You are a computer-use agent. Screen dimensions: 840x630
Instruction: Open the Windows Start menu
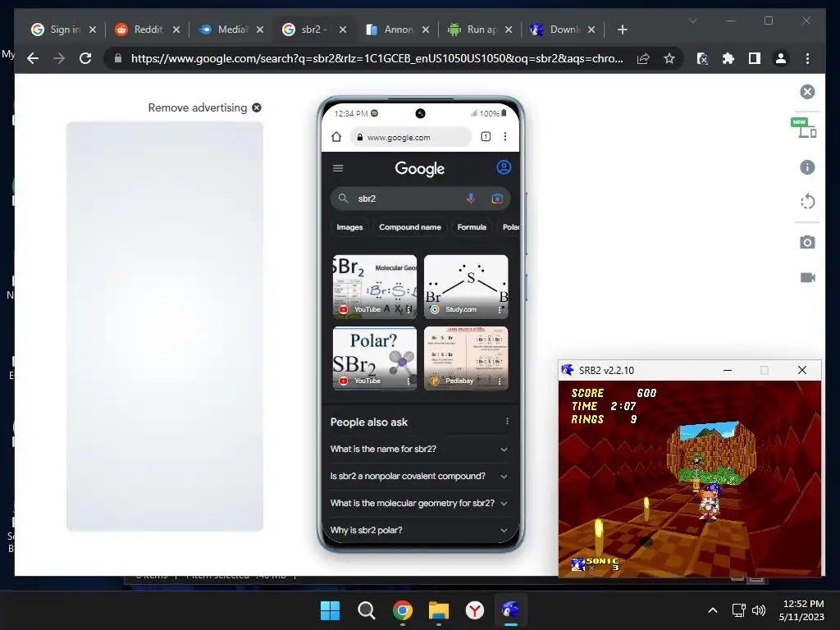point(330,610)
